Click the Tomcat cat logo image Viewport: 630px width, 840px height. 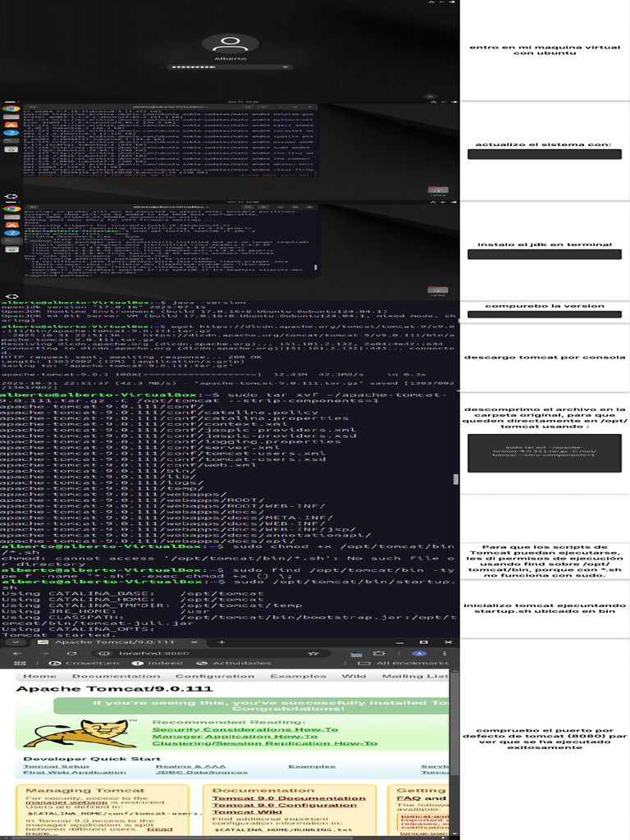[x=79, y=734]
